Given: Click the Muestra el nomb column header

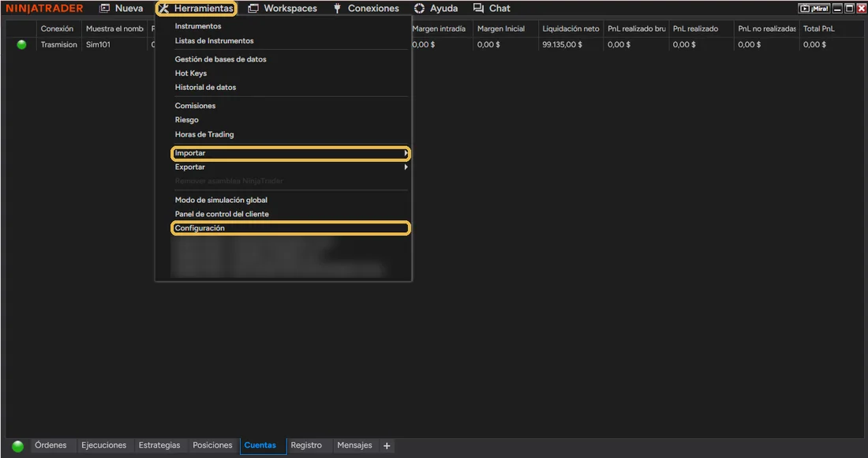Looking at the screenshot, I should click(114, 28).
